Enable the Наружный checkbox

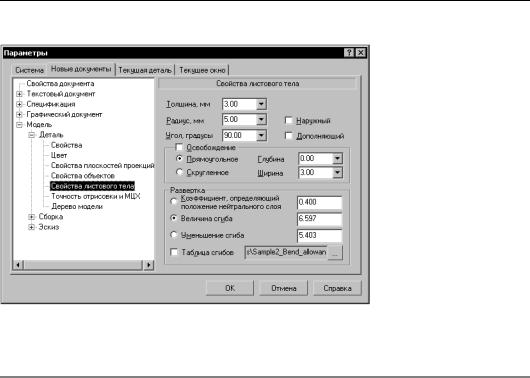(289, 120)
